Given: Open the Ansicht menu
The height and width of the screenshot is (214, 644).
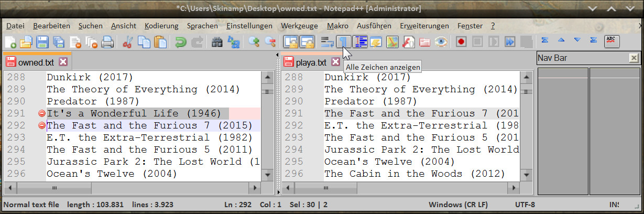Looking at the screenshot, I should click(x=124, y=26).
